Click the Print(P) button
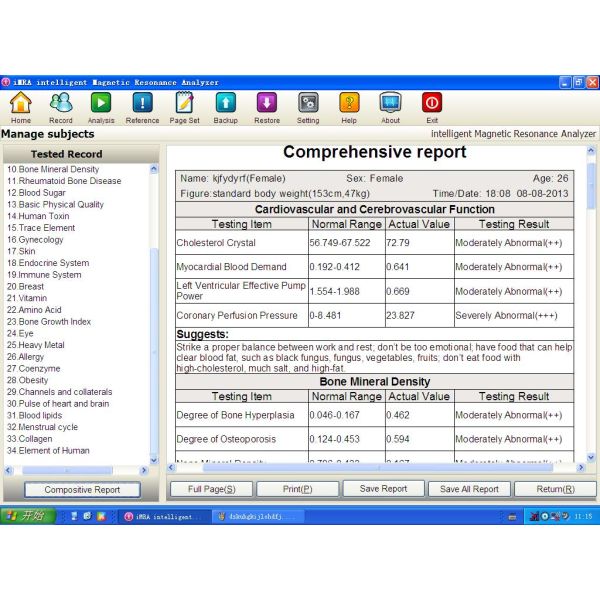Viewport: 600px width, 600px height. 297,489
